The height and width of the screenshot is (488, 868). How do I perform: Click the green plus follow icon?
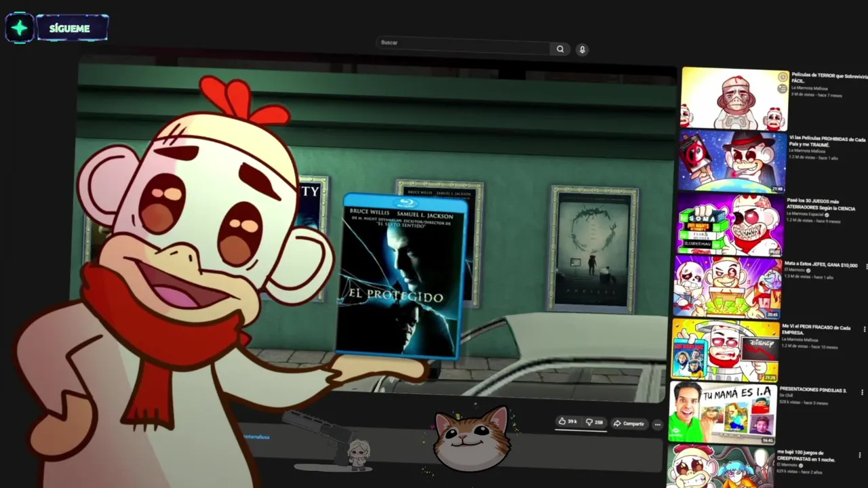[20, 28]
